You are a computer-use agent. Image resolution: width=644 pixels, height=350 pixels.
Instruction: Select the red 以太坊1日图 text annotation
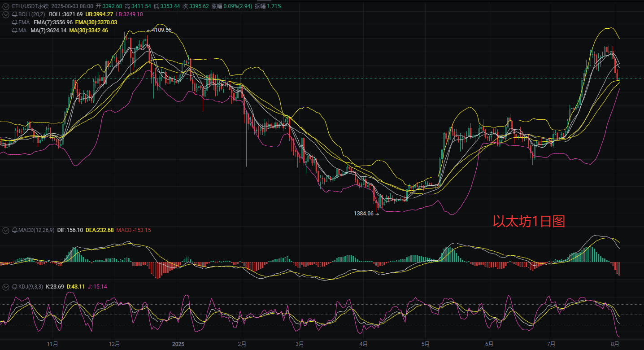tap(529, 221)
